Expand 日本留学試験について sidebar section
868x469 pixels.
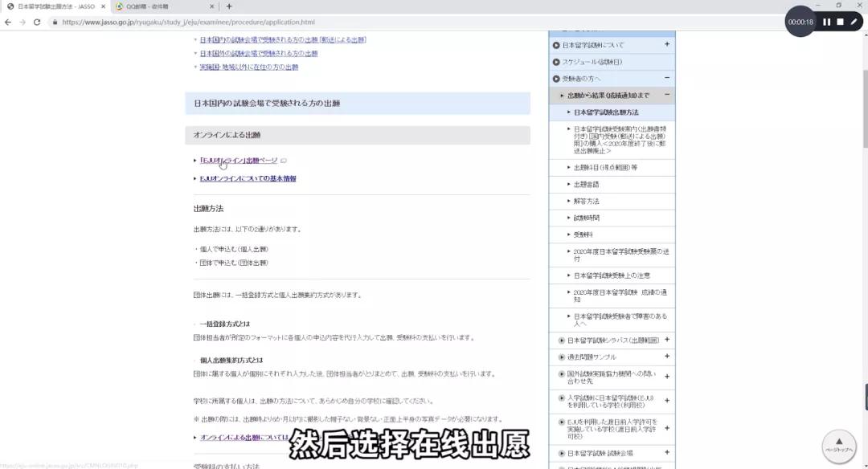pyautogui.click(x=667, y=44)
